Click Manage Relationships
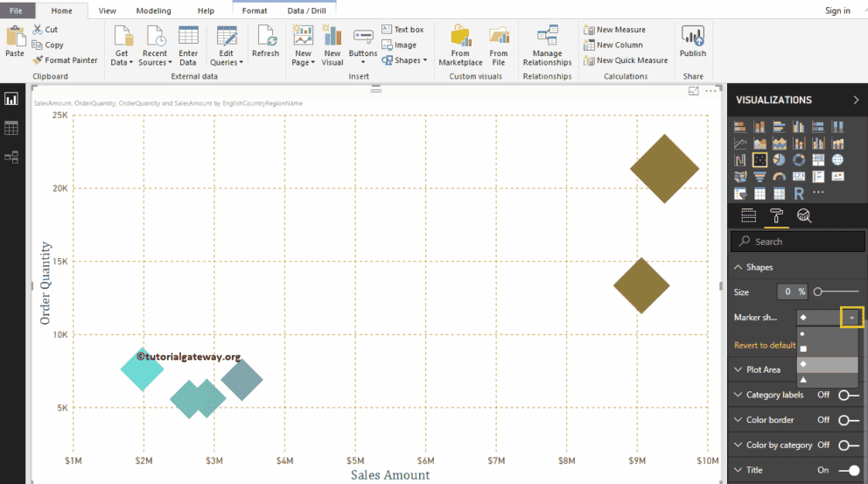 click(x=547, y=46)
